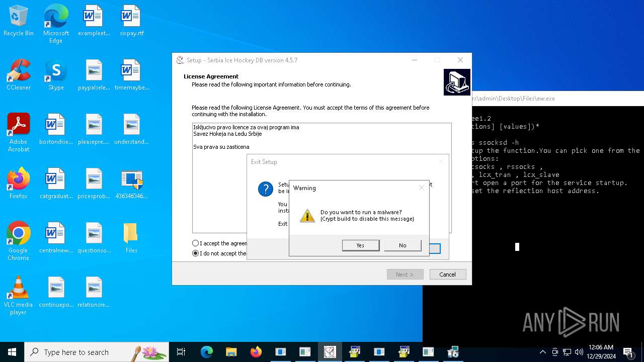The image size is (644, 362).
Task: Select the exampleet... Word document icon
Action: click(x=94, y=21)
